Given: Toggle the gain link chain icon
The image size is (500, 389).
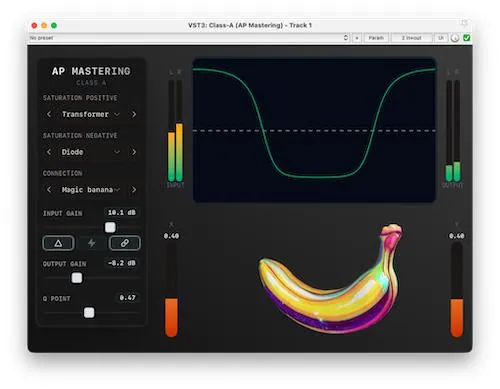Looking at the screenshot, I should tap(125, 243).
